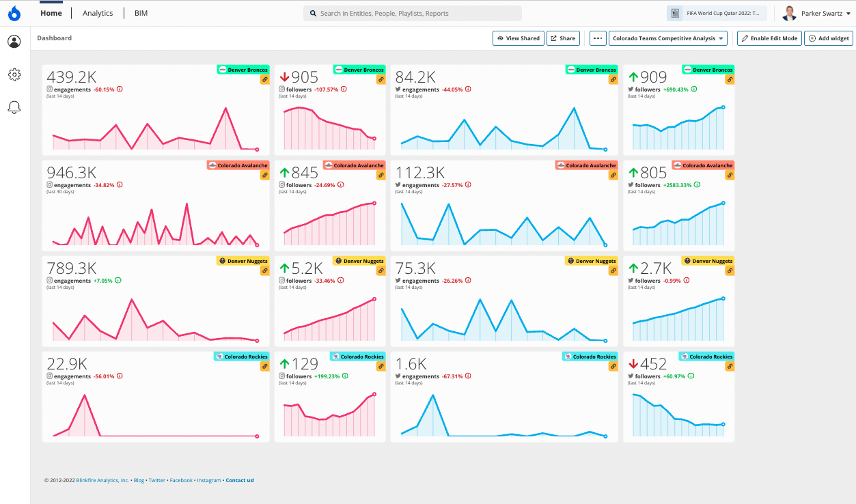This screenshot has height=504, width=856.
Task: Click the Parker Swartz profile avatar
Action: click(x=790, y=13)
